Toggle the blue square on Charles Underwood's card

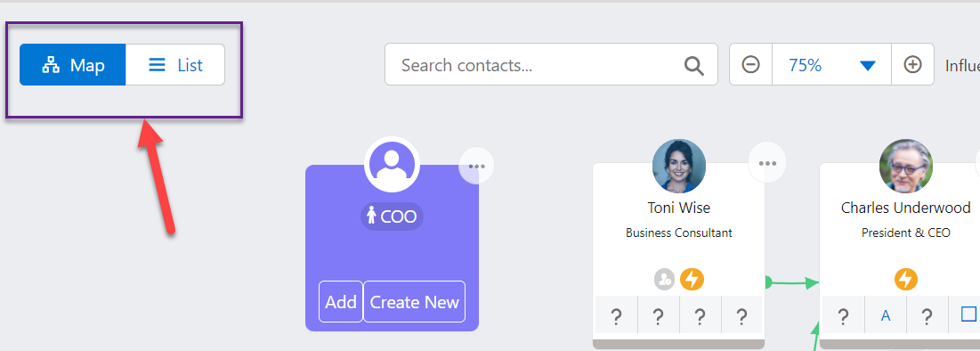[968, 314]
